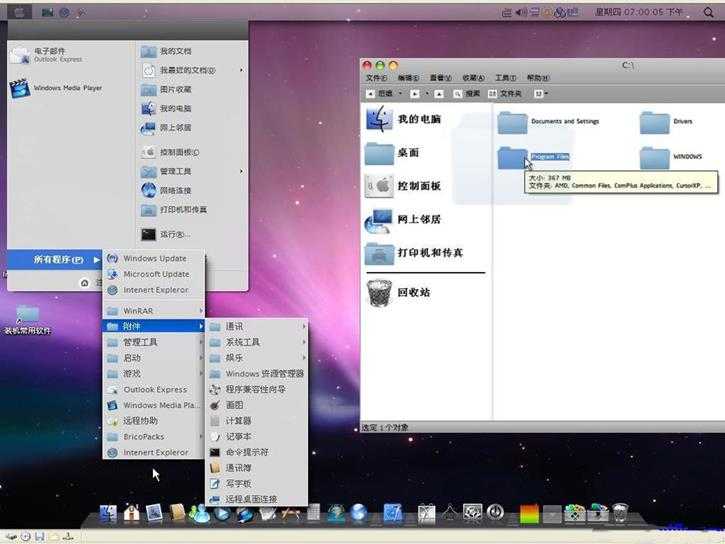Image resolution: width=725 pixels, height=544 pixels.
Task: Open 我的电脑 in the Explorer sidebar
Action: pos(403,119)
